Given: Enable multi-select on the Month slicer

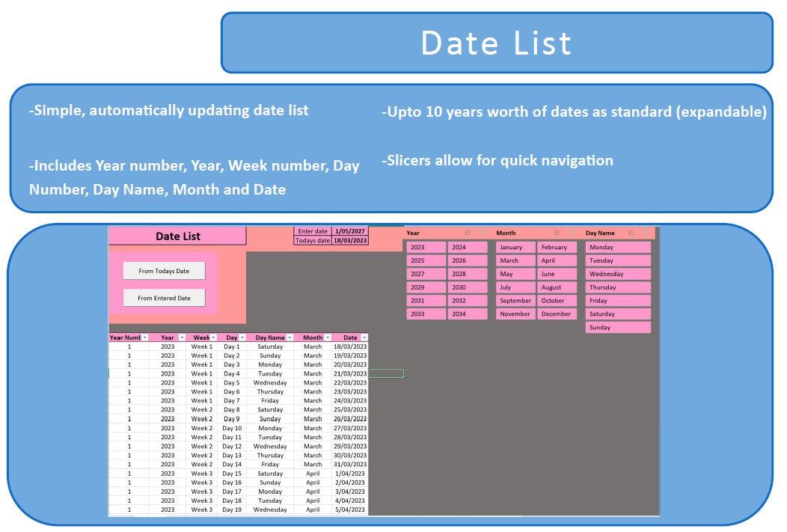Looking at the screenshot, I should coord(557,233).
